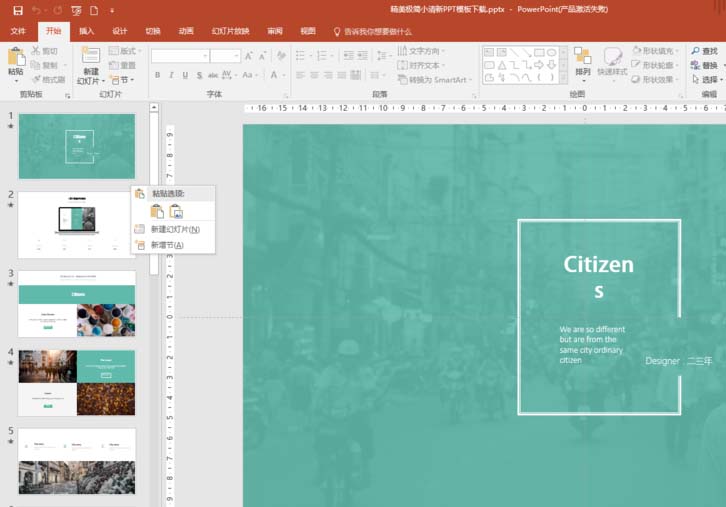Choose New Slide (新建幻灯片) in context menu
Screen dimensions: 726x507
(175, 230)
